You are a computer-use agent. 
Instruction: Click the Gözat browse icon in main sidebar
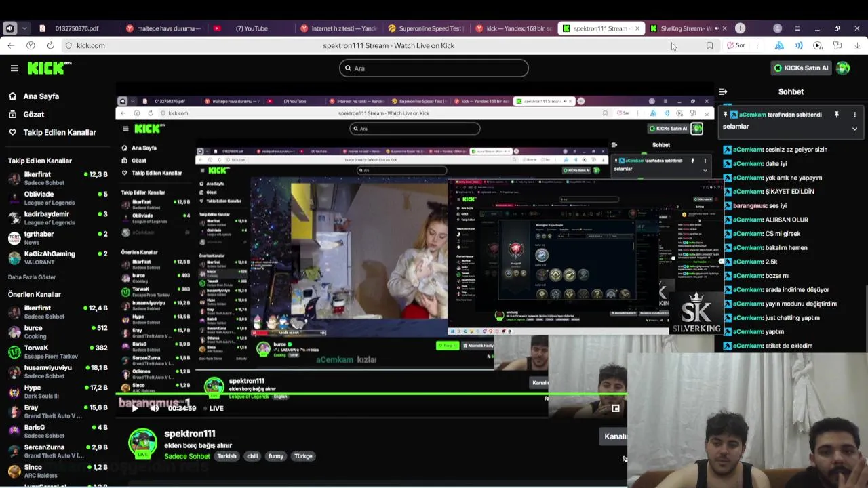click(x=12, y=115)
